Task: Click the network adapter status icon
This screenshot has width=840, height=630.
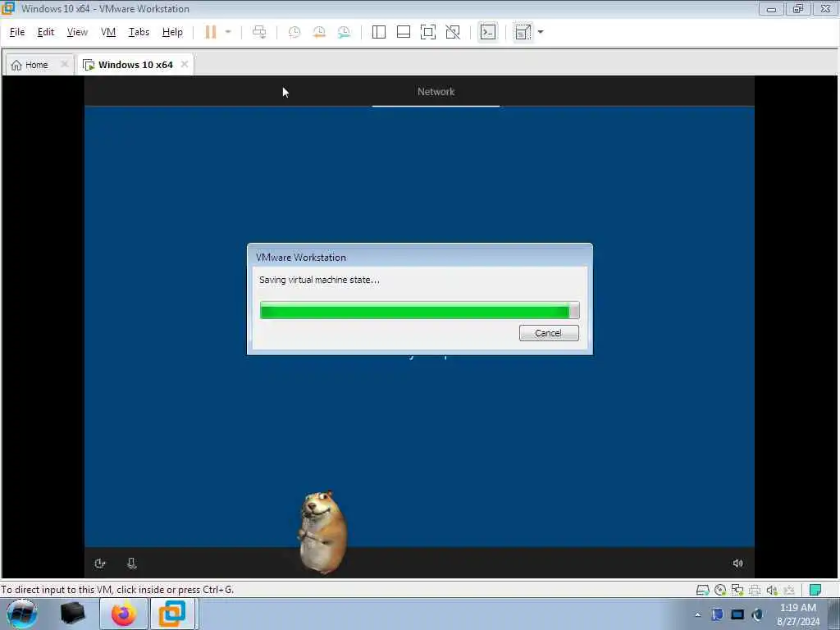Action: point(737,591)
